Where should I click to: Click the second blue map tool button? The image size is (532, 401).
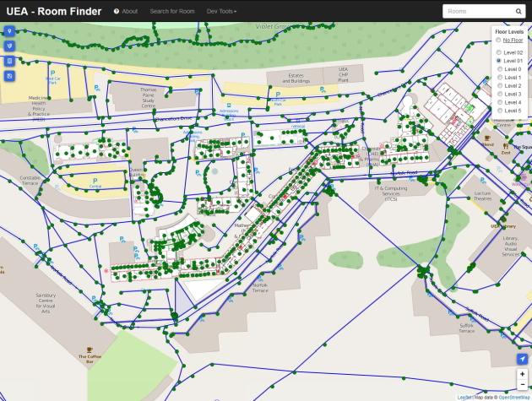pyautogui.click(x=9, y=46)
